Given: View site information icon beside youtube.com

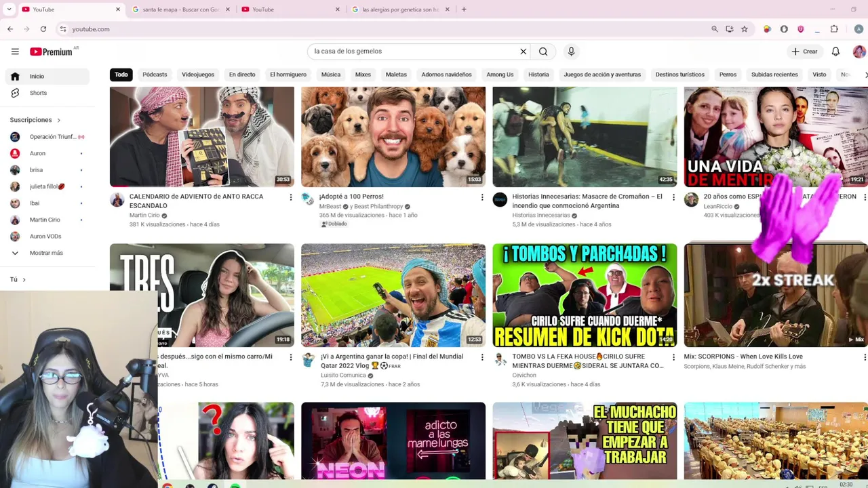Looking at the screenshot, I should pyautogui.click(x=63, y=29).
